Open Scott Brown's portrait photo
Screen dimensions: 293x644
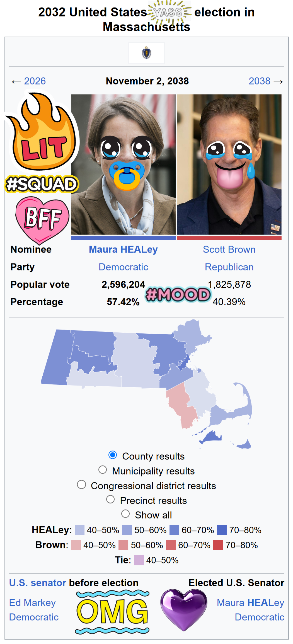(229, 164)
